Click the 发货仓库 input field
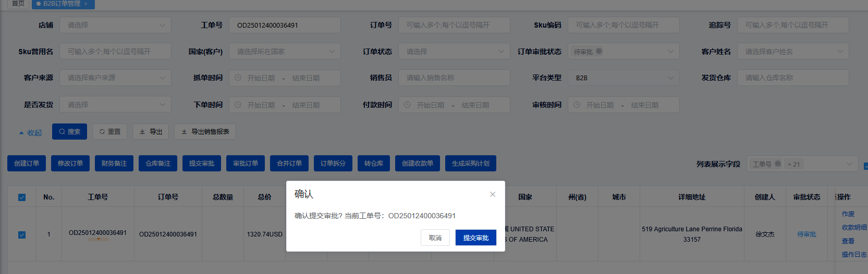This screenshot has height=274, width=868. click(793, 78)
